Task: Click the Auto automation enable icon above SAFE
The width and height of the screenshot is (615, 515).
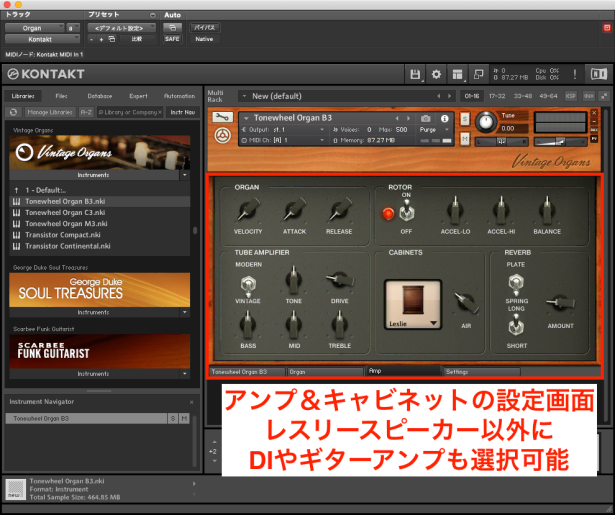Action: [172, 28]
